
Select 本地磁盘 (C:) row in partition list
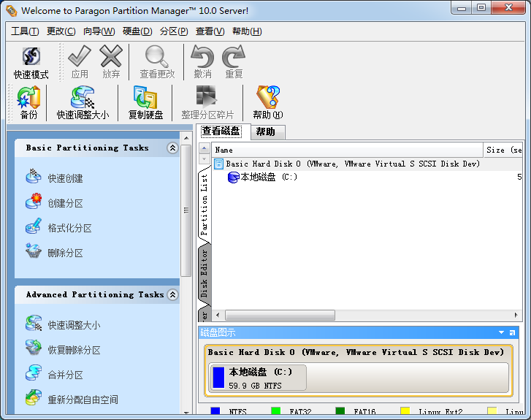click(367, 177)
